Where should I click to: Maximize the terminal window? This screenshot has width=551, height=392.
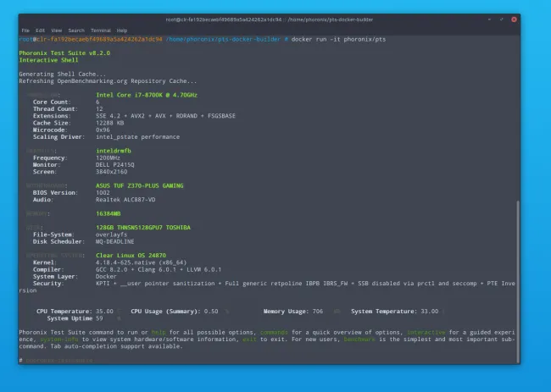point(502,19)
